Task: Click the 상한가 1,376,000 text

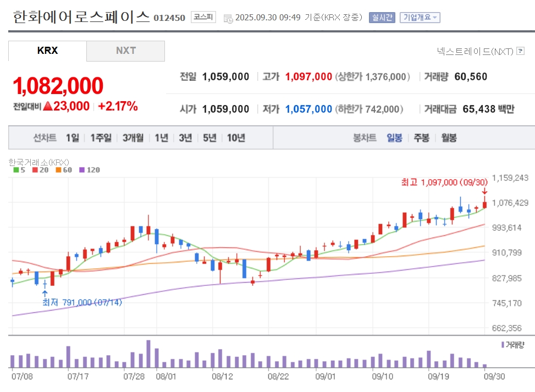Action: point(373,77)
